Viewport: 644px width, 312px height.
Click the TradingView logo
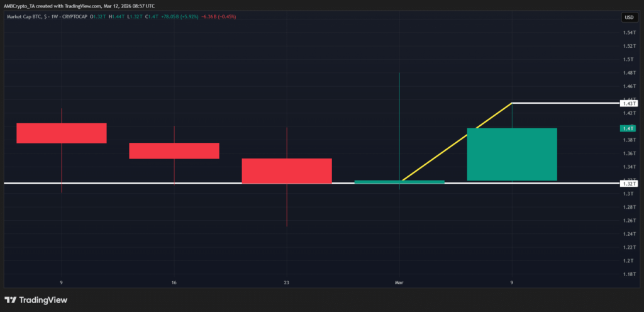(x=36, y=300)
